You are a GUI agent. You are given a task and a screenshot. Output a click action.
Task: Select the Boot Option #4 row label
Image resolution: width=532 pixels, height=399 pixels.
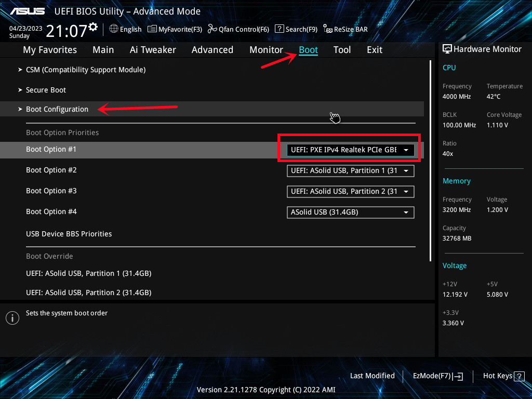click(x=51, y=211)
